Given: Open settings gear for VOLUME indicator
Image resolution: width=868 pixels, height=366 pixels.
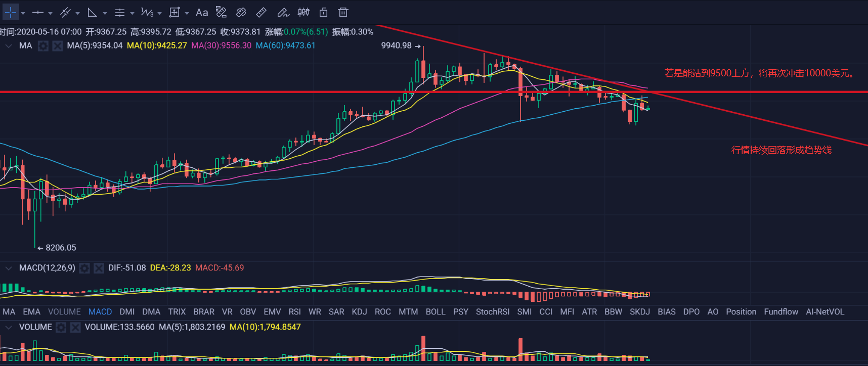Looking at the screenshot, I should click(61, 328).
